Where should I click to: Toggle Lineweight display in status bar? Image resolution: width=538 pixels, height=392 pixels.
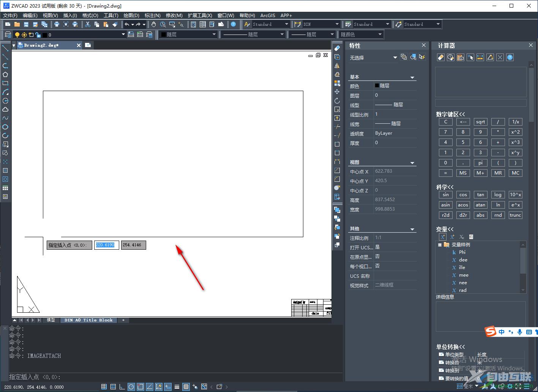tap(177, 387)
